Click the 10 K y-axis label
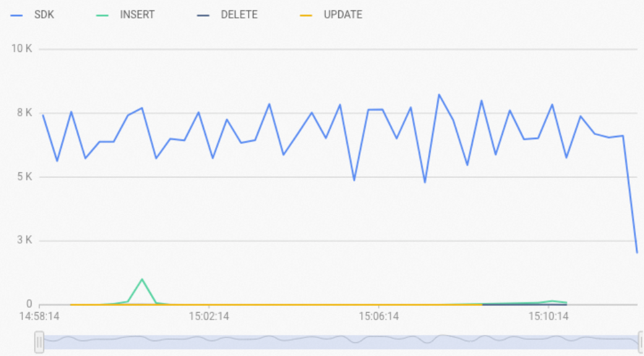644x356 pixels. [x=22, y=49]
